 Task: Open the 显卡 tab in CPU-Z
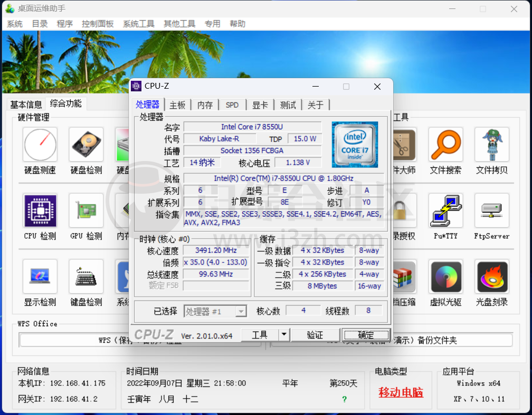pos(260,105)
